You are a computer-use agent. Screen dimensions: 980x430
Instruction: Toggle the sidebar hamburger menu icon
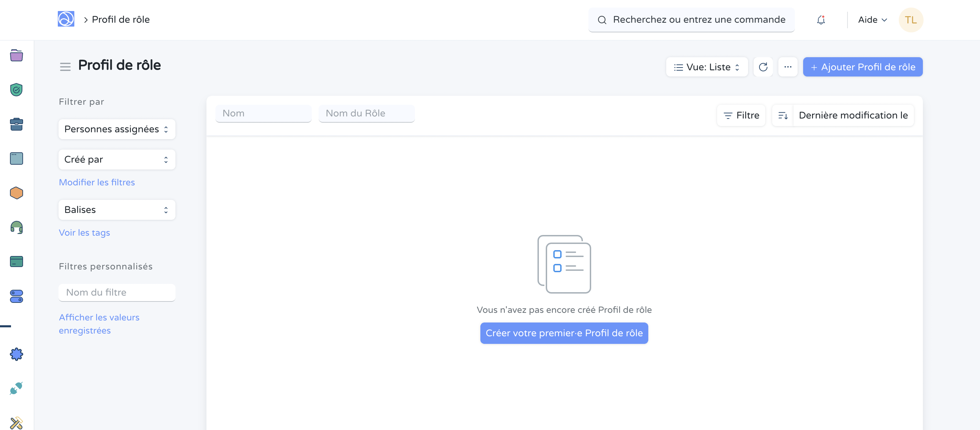click(x=65, y=67)
